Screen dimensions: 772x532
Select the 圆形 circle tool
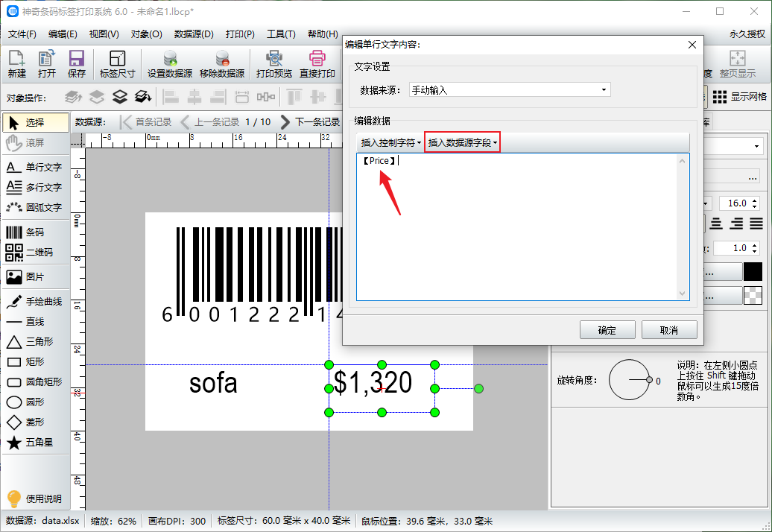click(x=36, y=402)
